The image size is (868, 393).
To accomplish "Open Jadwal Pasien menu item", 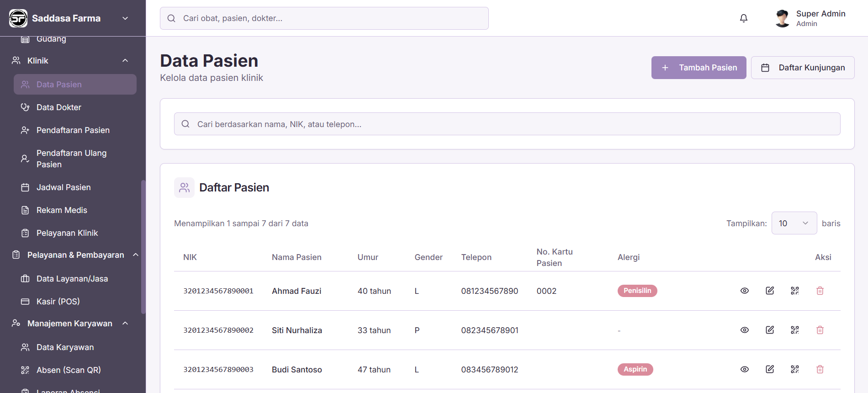I will pos(75,187).
